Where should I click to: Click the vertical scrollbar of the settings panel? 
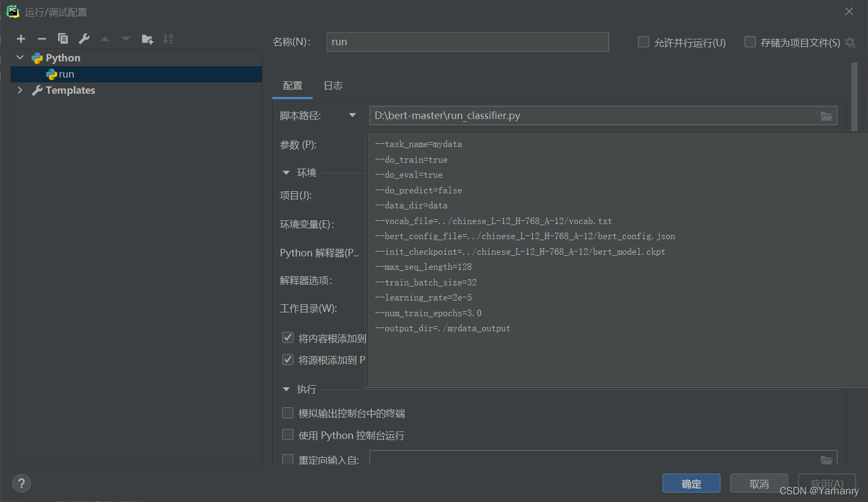[854, 97]
